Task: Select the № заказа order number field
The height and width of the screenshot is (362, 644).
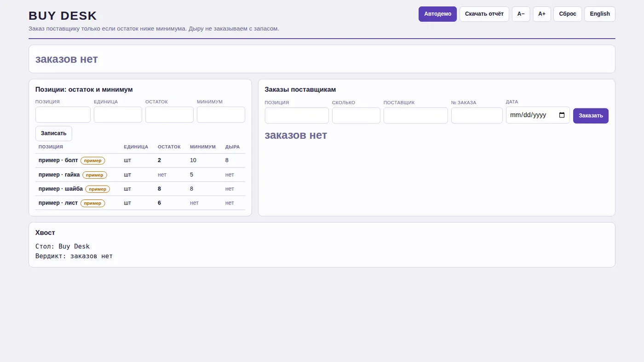Action: tap(477, 116)
